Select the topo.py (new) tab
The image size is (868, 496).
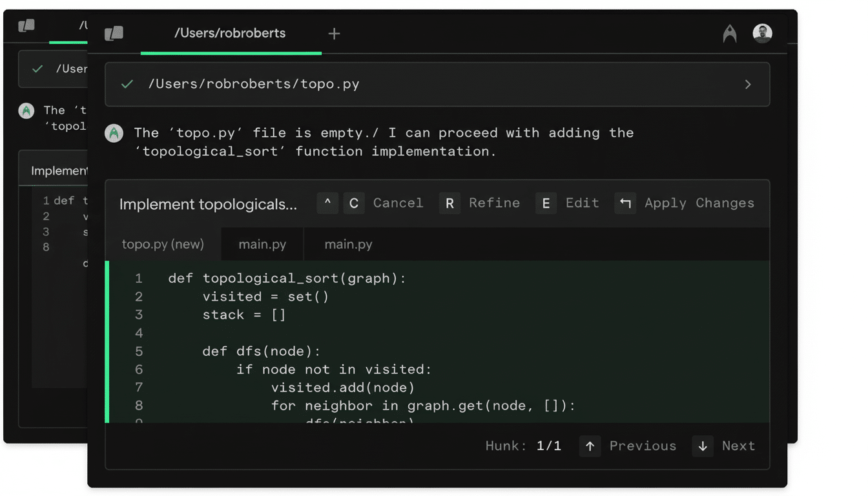click(x=163, y=244)
